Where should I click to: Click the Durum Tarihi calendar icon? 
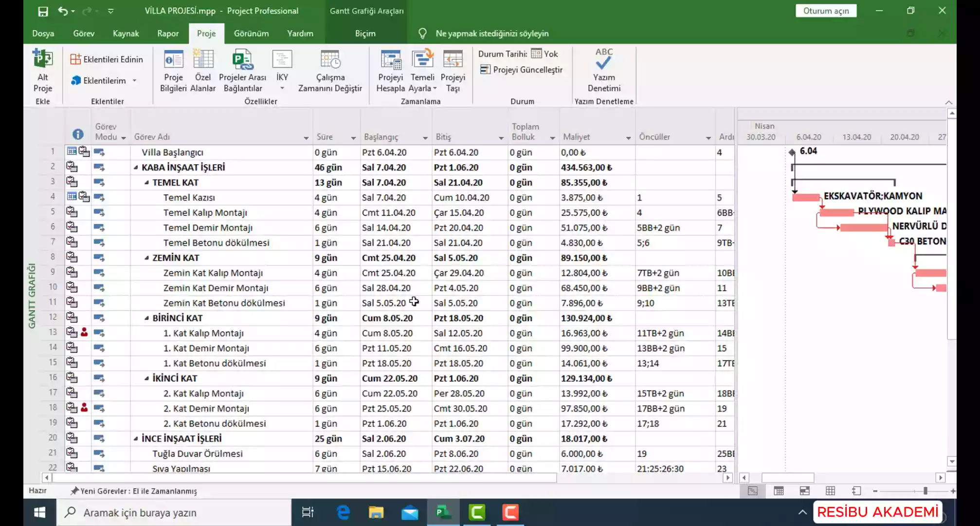[x=536, y=53]
